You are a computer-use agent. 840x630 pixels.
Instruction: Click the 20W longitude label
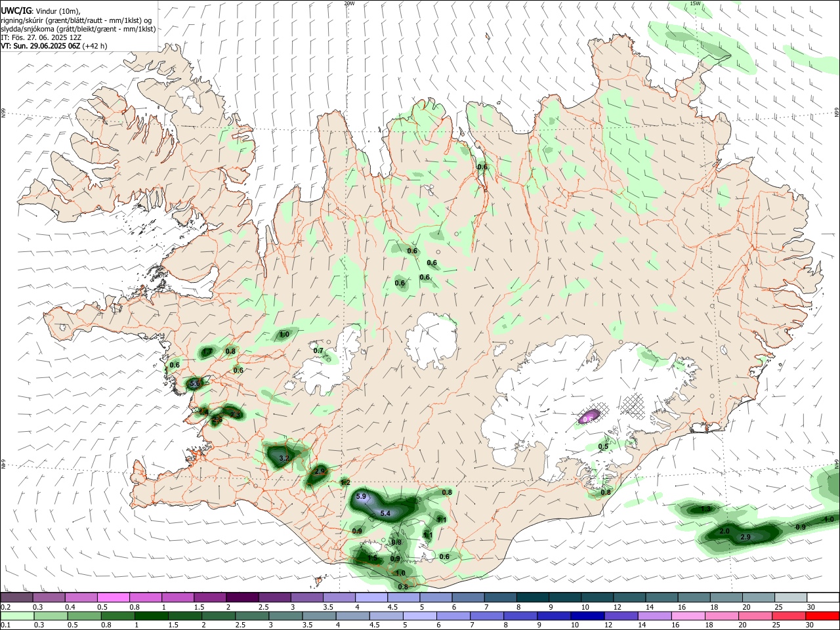coord(349,3)
